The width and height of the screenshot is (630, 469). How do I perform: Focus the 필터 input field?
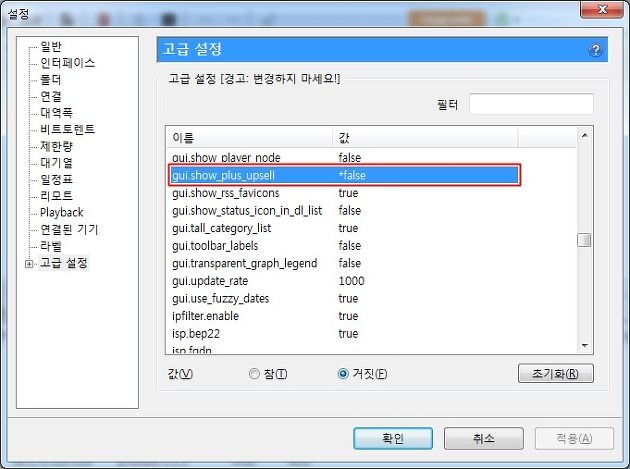tap(531, 104)
